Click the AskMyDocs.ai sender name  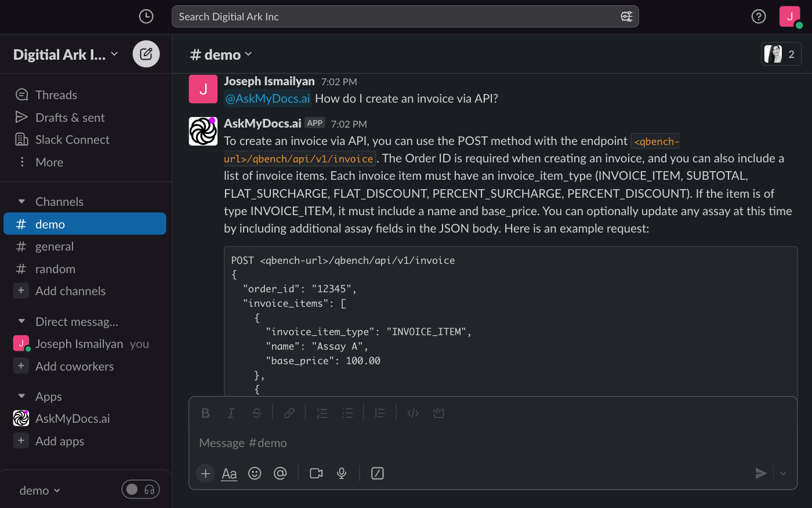click(263, 123)
